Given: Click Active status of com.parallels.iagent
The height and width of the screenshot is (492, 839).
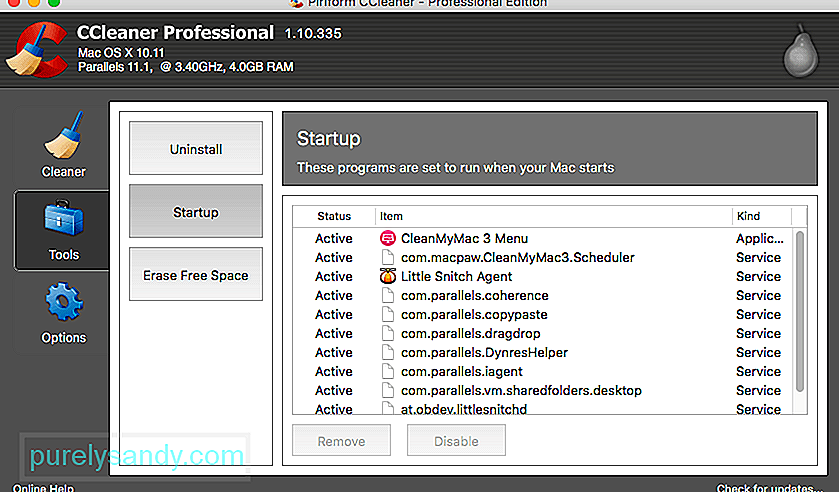Looking at the screenshot, I should (x=334, y=372).
